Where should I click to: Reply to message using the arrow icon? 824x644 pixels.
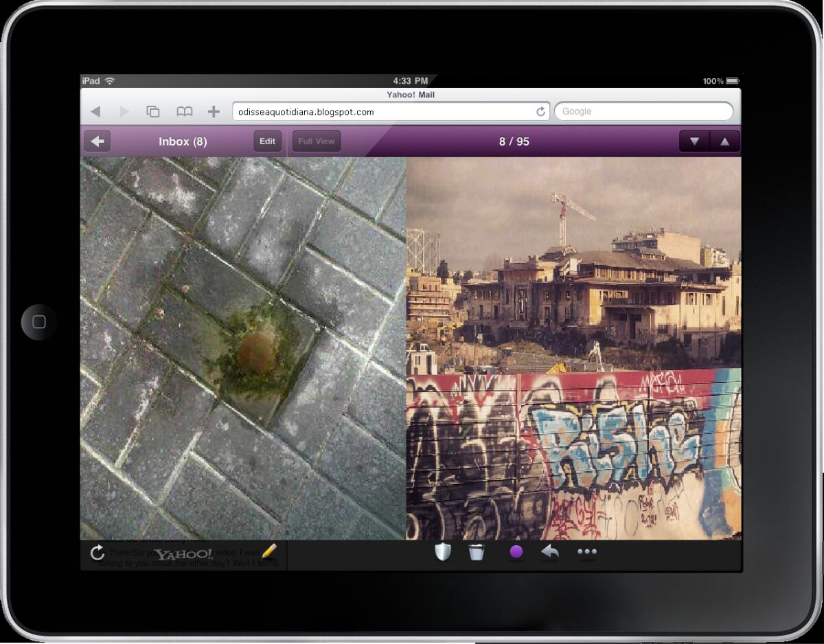[549, 552]
